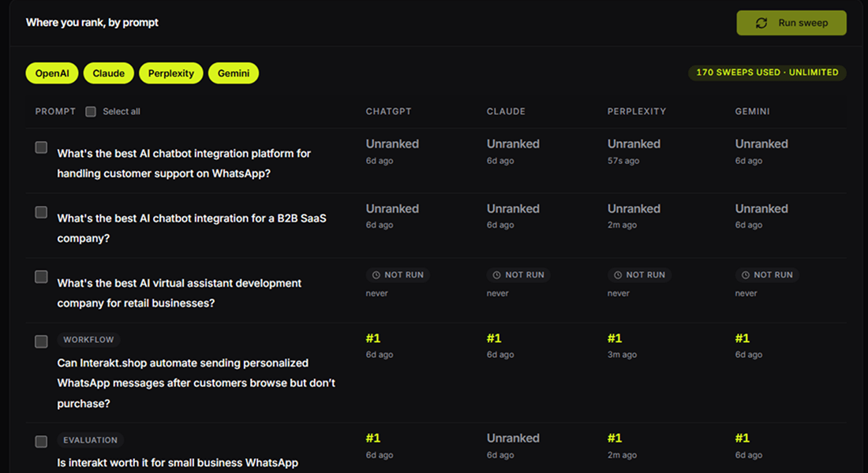Click Claude NOT RUN badge for virtual assistant prompt
This screenshot has width=868, height=473.
click(518, 275)
